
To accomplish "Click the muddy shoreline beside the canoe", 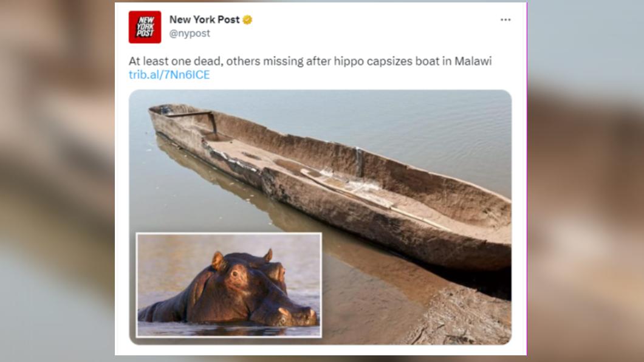I will (x=460, y=316).
